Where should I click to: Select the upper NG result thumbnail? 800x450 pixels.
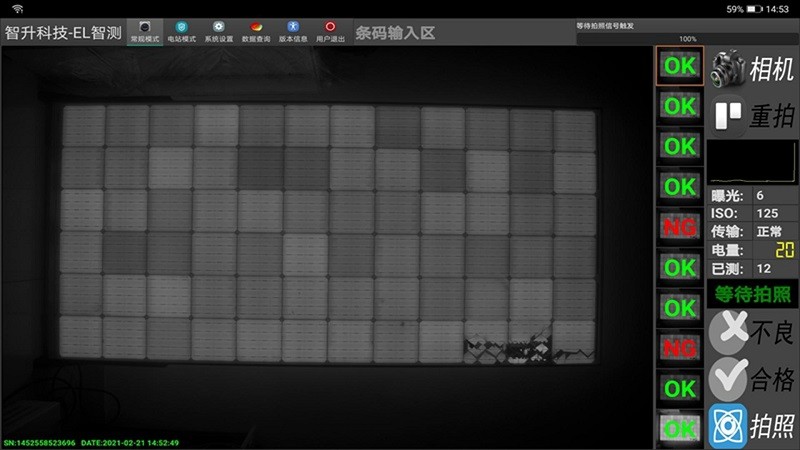pyautogui.click(x=680, y=227)
